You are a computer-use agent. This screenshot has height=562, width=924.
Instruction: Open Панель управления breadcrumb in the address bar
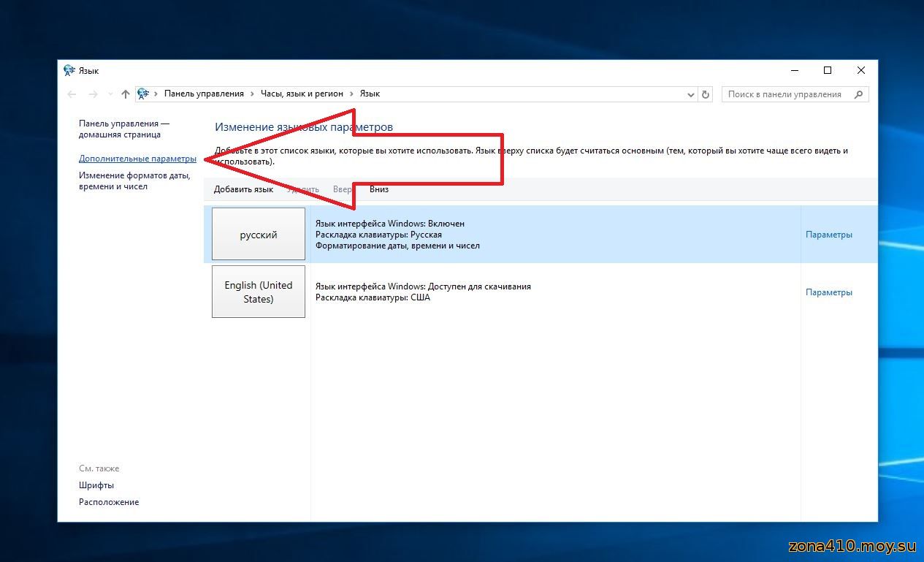point(204,94)
